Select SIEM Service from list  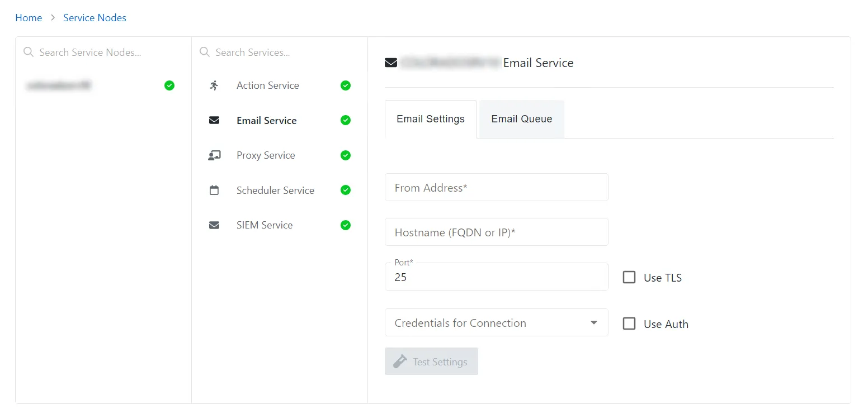coord(280,225)
